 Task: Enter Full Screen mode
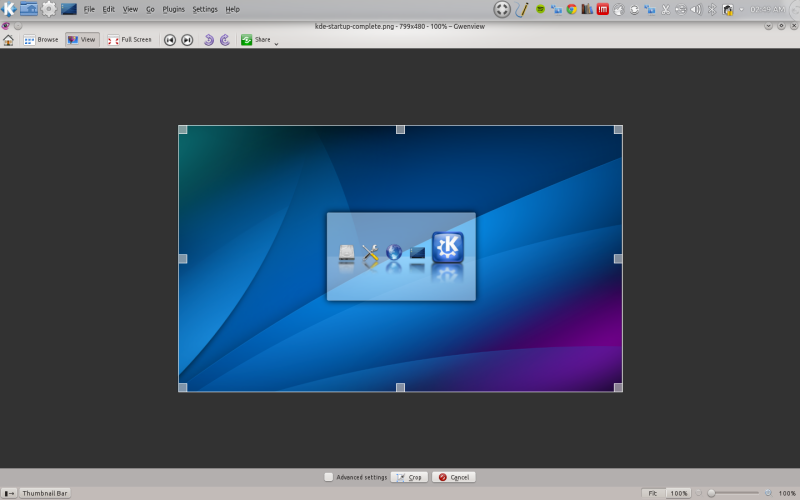point(130,40)
